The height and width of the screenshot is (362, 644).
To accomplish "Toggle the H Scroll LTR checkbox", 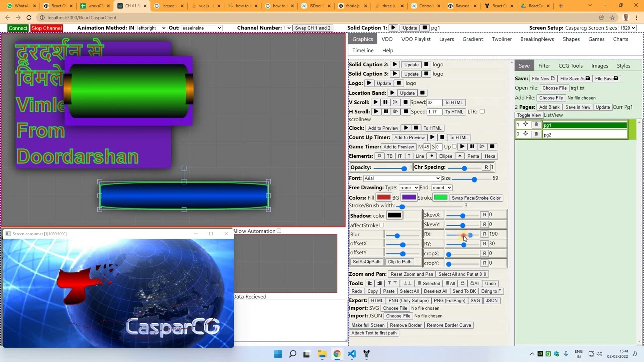I will 482,111.
